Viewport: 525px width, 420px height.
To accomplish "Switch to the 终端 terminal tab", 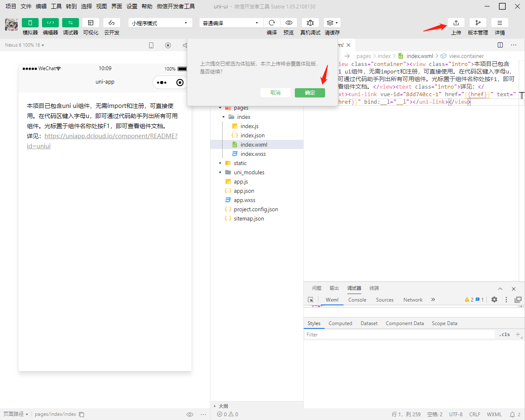I will 374,288.
